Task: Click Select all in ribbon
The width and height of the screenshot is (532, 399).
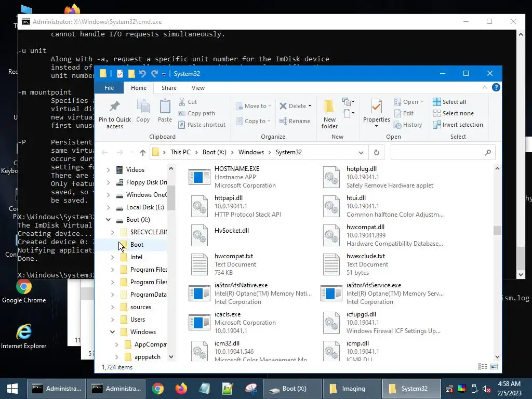Action: pyautogui.click(x=449, y=102)
